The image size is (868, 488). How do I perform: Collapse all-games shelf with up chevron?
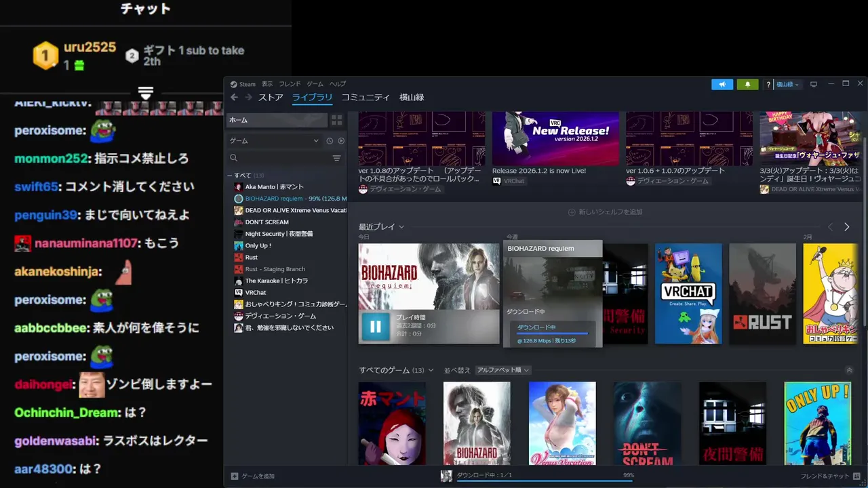point(849,370)
